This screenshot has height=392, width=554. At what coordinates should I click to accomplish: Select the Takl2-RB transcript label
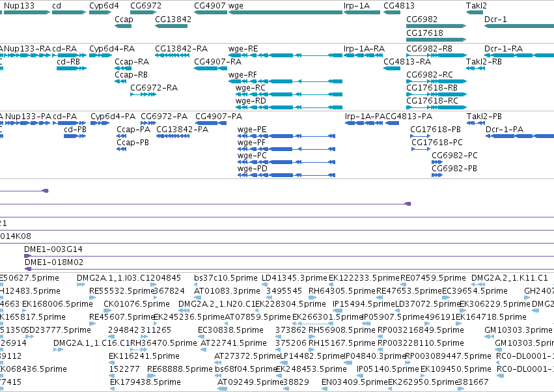coord(484,61)
